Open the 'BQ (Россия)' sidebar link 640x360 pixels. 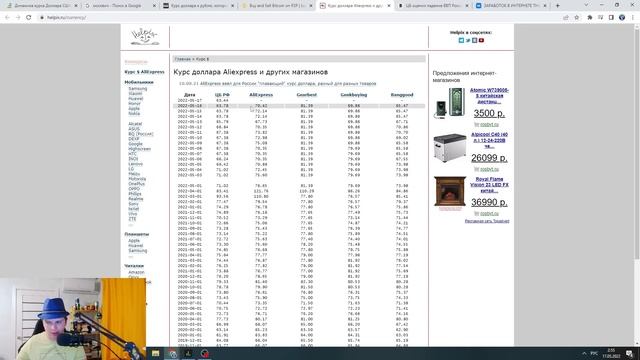click(141, 134)
